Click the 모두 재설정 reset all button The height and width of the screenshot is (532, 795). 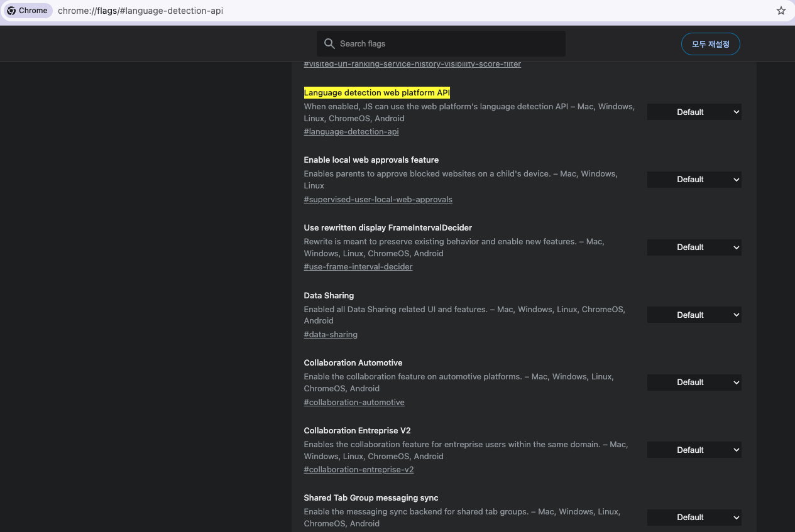coord(711,44)
